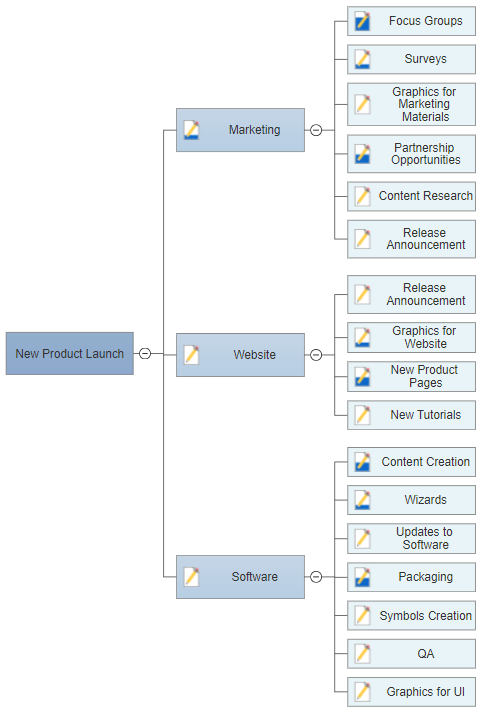This screenshot has height=713, width=488.
Task: Click the Content Creation task icon
Action: 362,462
